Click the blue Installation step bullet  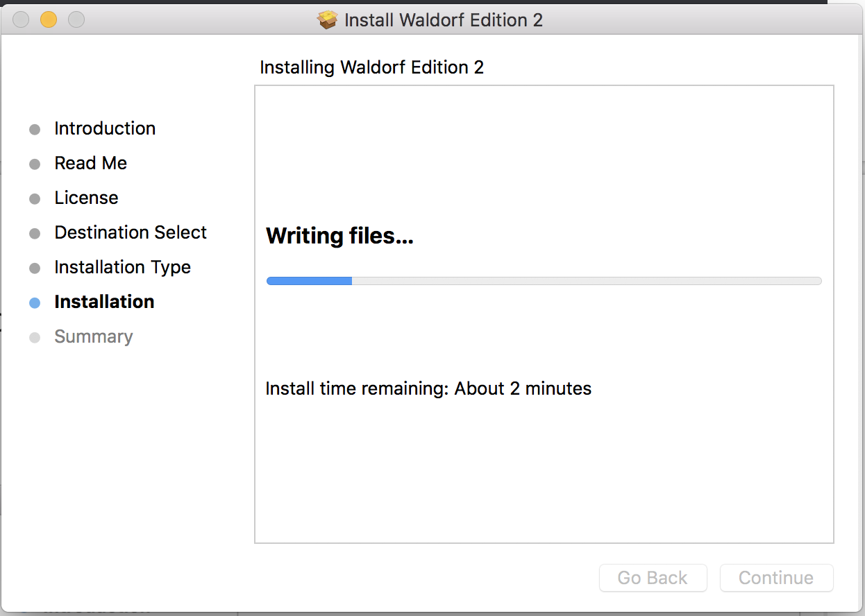(35, 303)
